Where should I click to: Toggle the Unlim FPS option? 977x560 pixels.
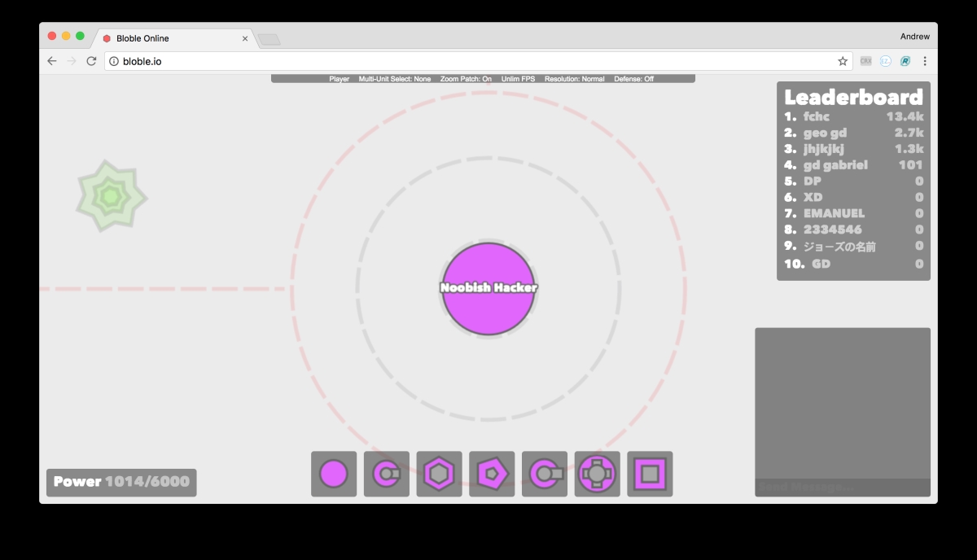coord(518,79)
